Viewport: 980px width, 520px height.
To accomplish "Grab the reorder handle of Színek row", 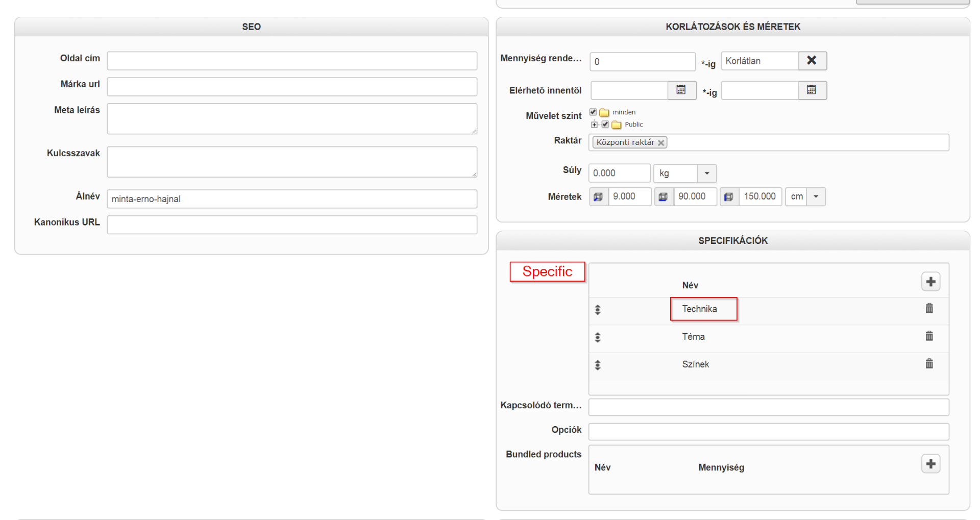I will coord(598,365).
